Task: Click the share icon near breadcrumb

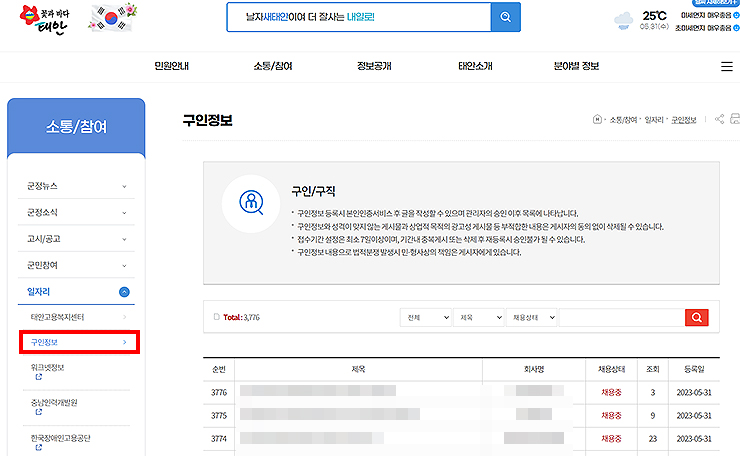Action: pos(719,119)
